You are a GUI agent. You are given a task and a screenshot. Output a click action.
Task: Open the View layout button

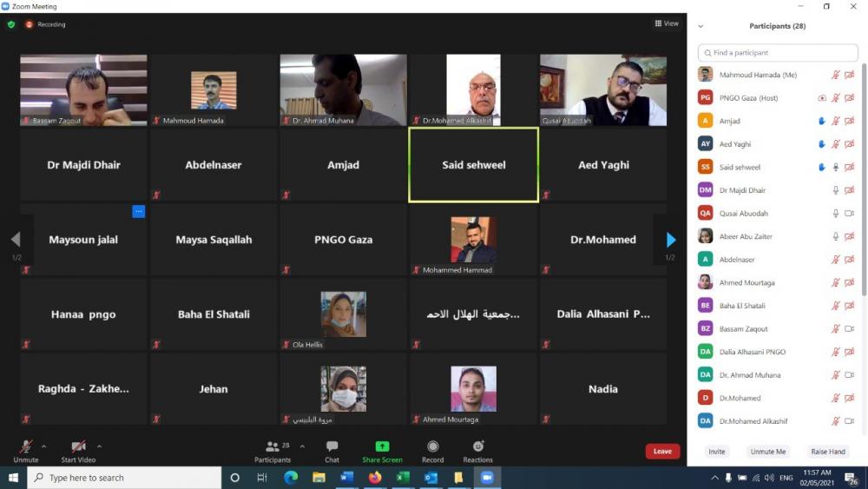[667, 23]
